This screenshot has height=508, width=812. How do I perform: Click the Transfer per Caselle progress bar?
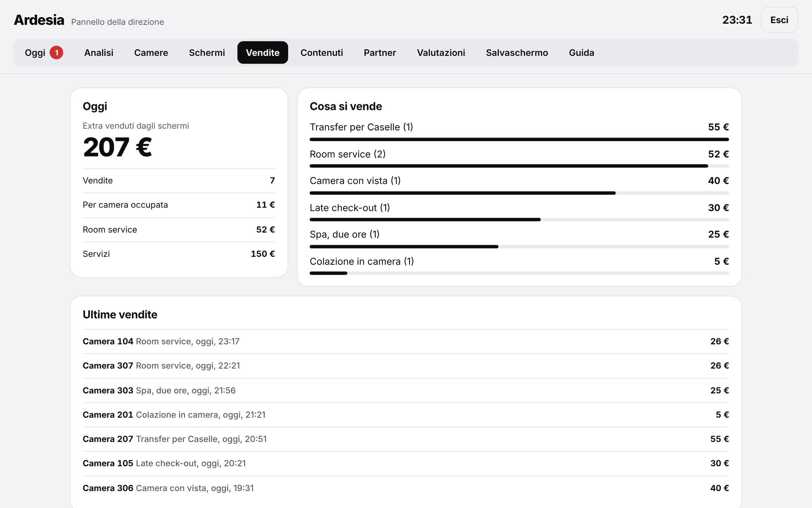point(519,140)
